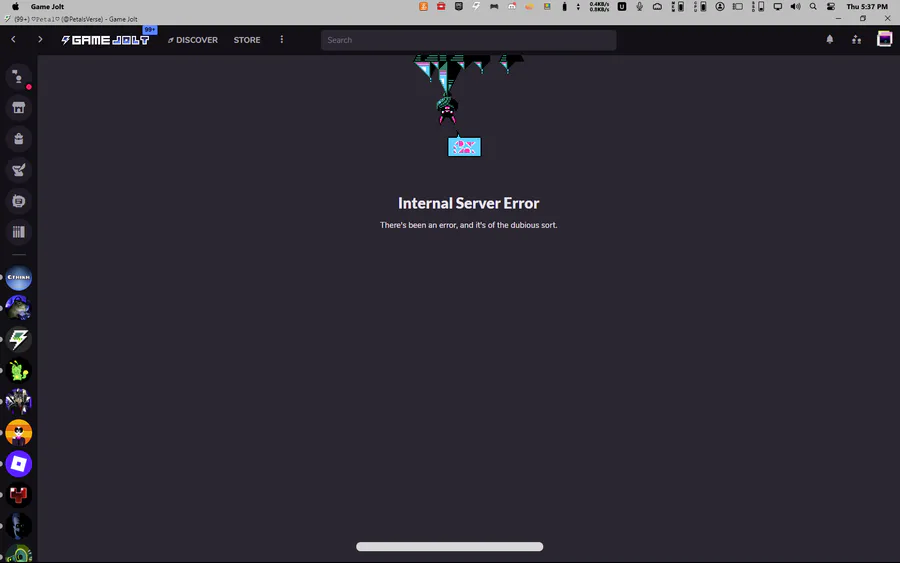Open the quill and ink quests icon

(x=18, y=169)
